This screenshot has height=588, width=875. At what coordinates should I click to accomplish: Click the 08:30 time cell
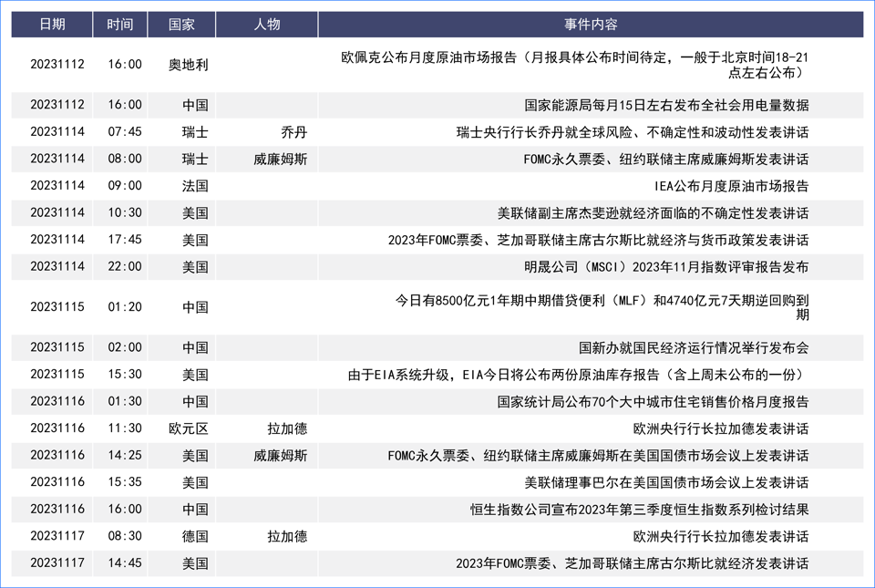point(125,535)
